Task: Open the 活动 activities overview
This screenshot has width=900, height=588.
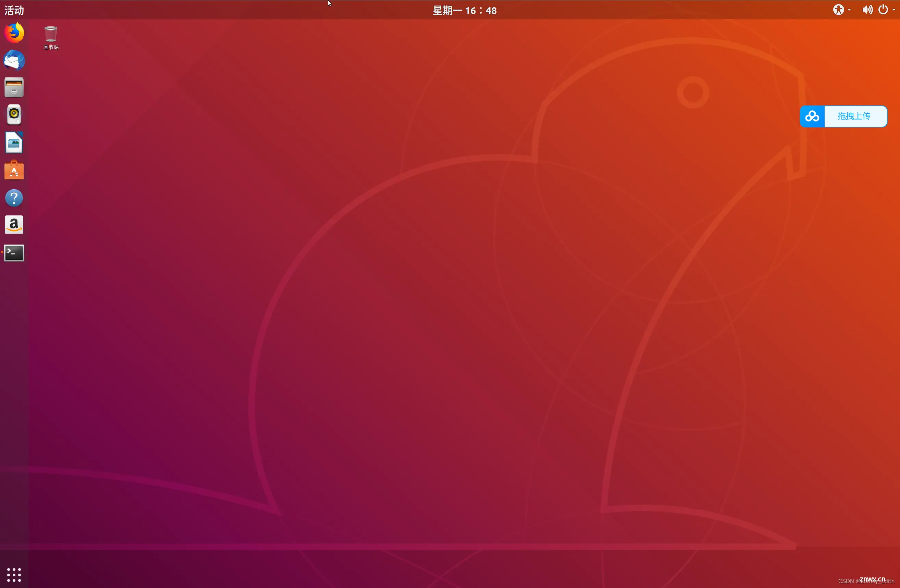Action: [x=14, y=10]
